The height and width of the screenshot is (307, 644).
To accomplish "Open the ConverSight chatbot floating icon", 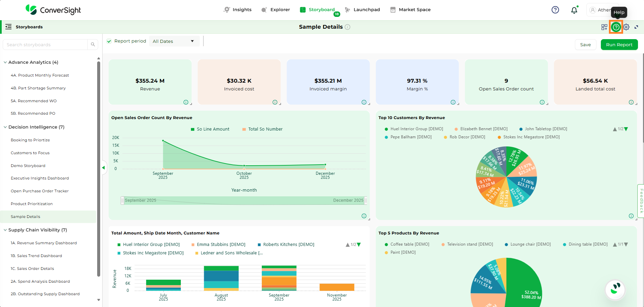I will pos(615,289).
